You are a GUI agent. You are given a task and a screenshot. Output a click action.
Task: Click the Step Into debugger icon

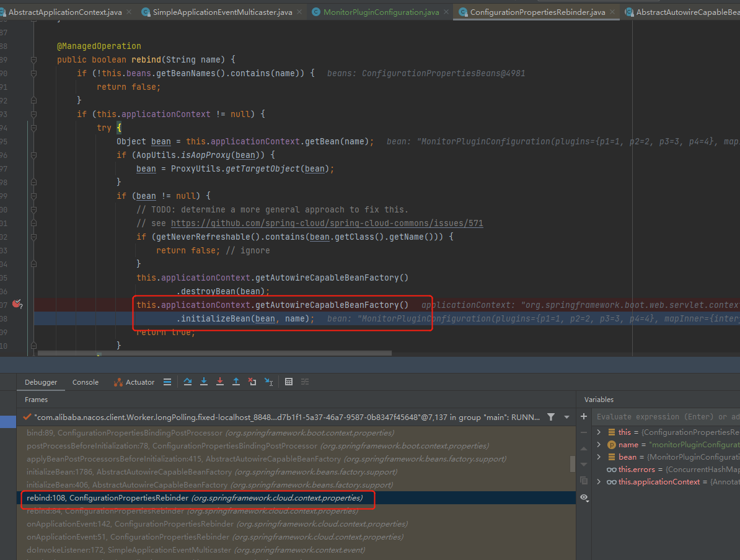pos(204,382)
